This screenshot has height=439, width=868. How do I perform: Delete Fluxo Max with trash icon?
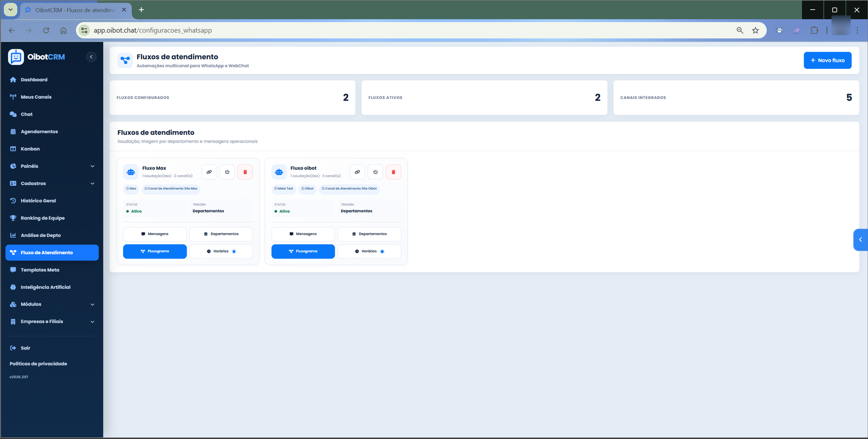[x=245, y=172]
